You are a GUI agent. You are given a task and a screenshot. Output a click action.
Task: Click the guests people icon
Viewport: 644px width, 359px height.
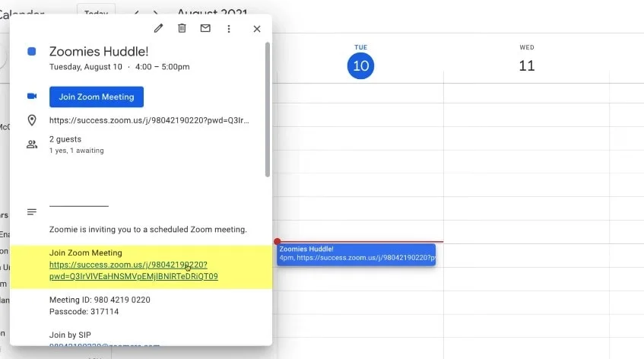pyautogui.click(x=32, y=145)
